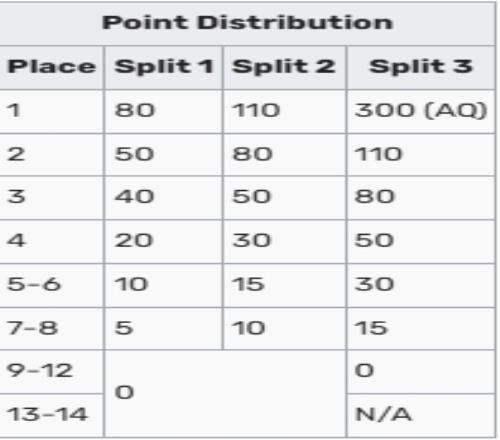This screenshot has width=500, height=440.
Task: Click Split 2 value 15 in 5–6 row
Action: pyautogui.click(x=248, y=284)
